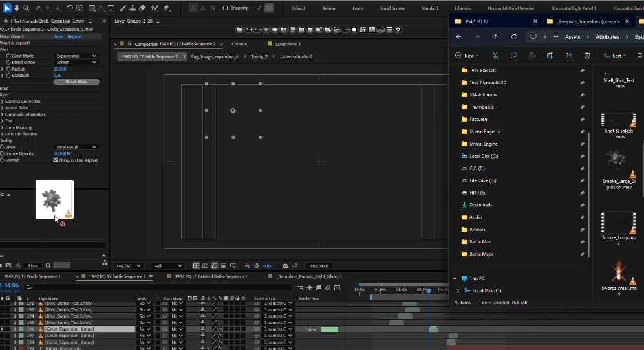This screenshot has height=350, width=644.
Task: Click Exposure value 0,20
Action: (x=58, y=76)
